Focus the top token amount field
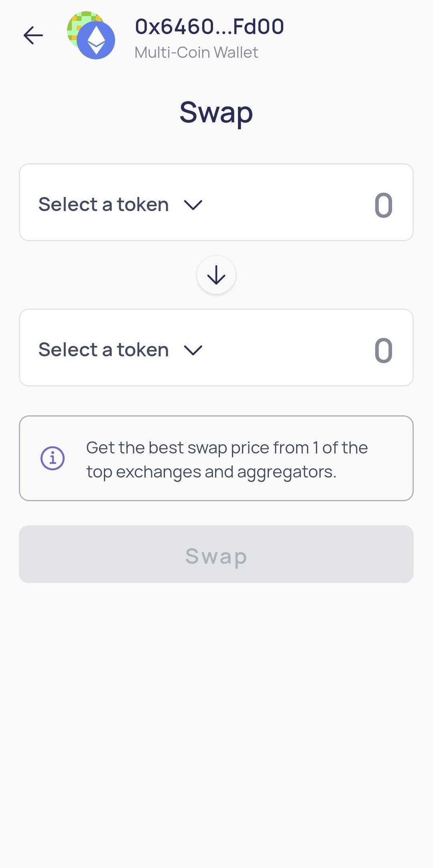This screenshot has width=433, height=868. pos(383,205)
